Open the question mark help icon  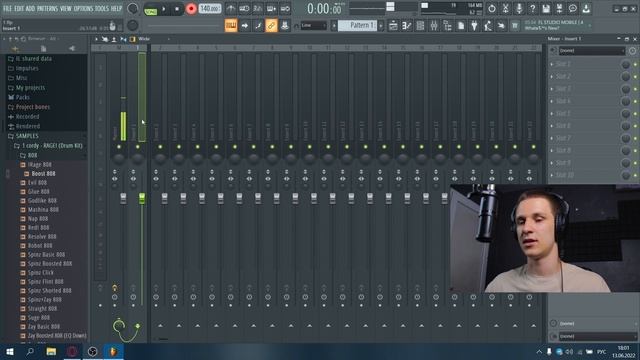(532, 9)
